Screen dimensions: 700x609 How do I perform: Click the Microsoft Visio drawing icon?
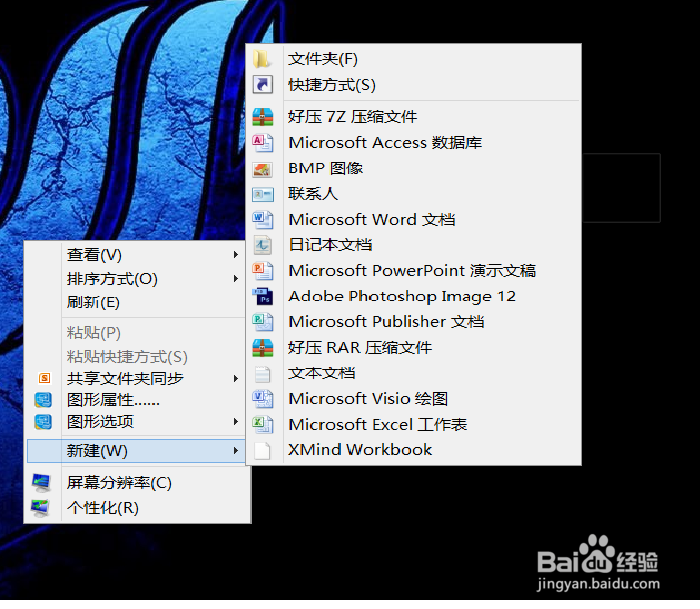[262, 399]
